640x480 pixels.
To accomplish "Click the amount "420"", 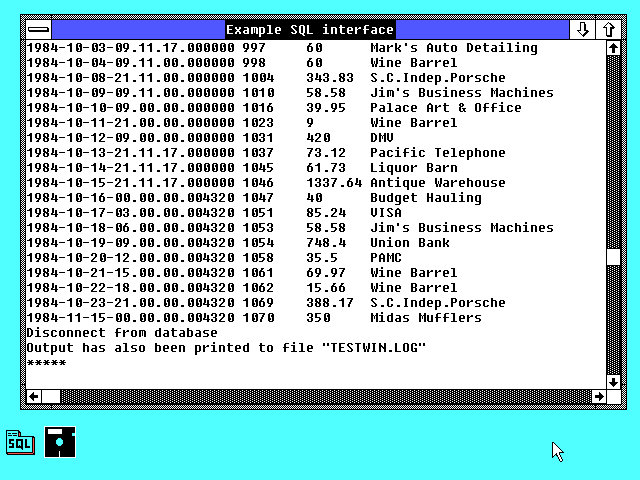I will pos(318,138).
